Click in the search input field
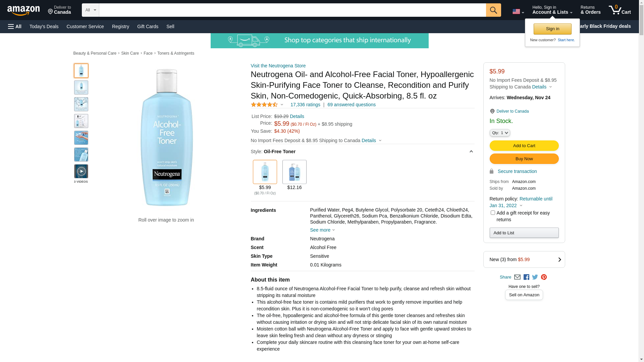The image size is (644, 362). click(292, 10)
